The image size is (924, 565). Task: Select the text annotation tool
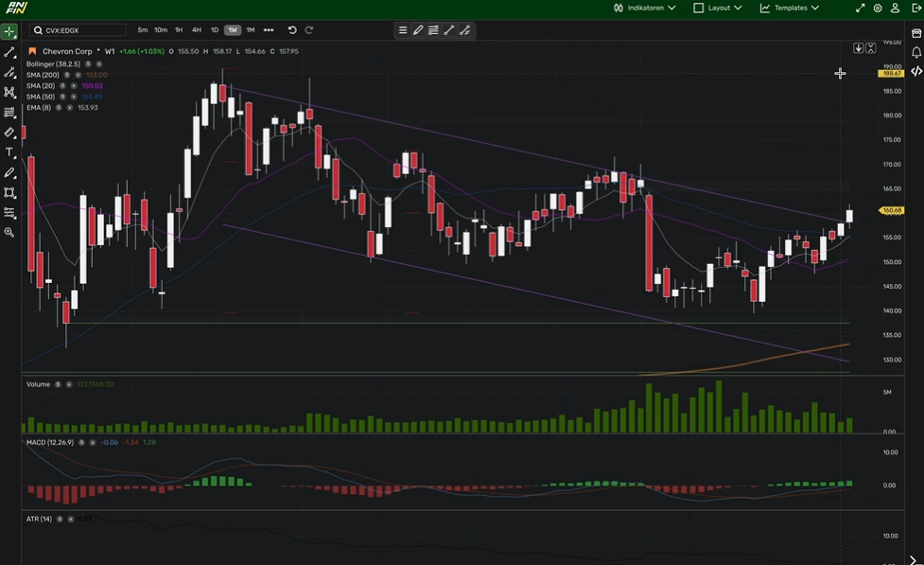9,152
